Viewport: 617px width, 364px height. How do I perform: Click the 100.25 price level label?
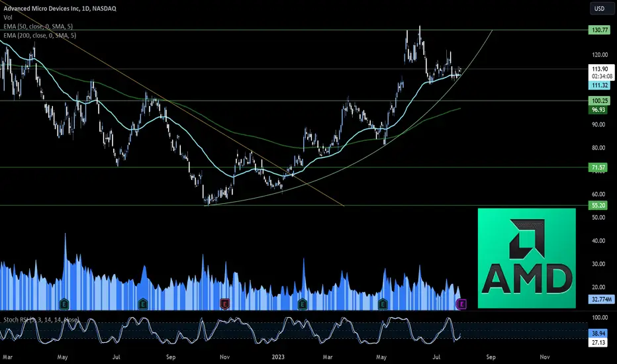pyautogui.click(x=599, y=101)
